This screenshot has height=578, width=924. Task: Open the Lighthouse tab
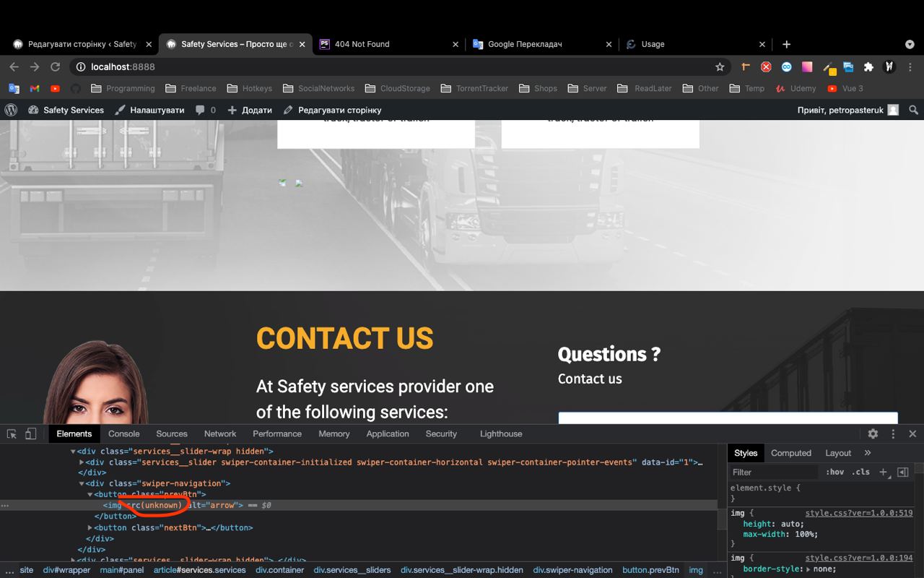pyautogui.click(x=501, y=433)
